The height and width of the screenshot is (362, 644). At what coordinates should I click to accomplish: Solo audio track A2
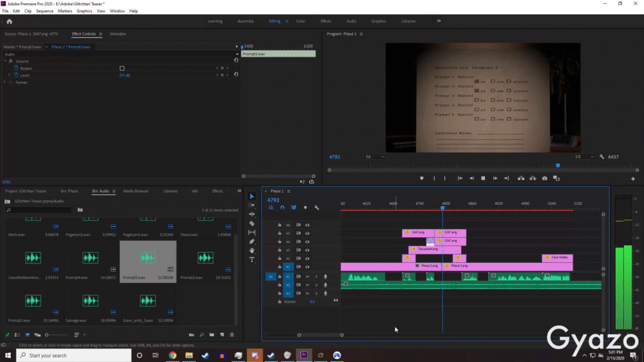[316, 285]
